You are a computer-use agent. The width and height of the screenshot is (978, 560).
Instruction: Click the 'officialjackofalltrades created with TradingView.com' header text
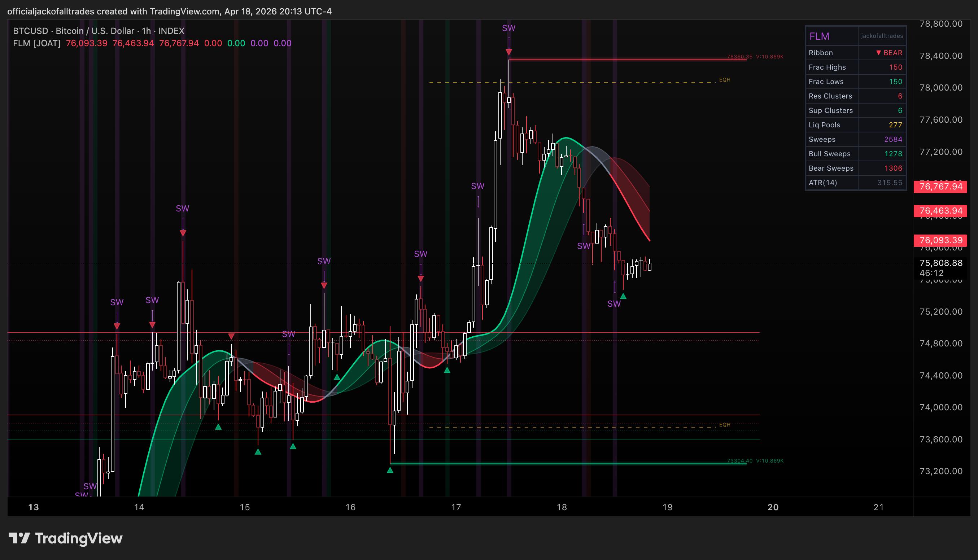coord(114,11)
